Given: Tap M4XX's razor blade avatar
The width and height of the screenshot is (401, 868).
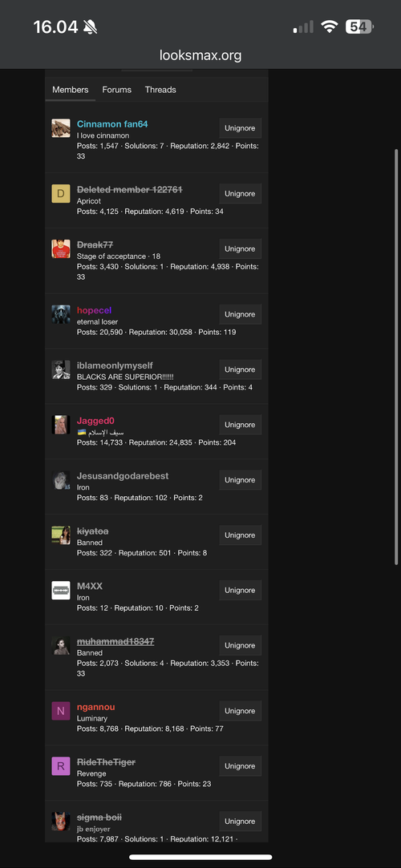Looking at the screenshot, I should (x=61, y=590).
